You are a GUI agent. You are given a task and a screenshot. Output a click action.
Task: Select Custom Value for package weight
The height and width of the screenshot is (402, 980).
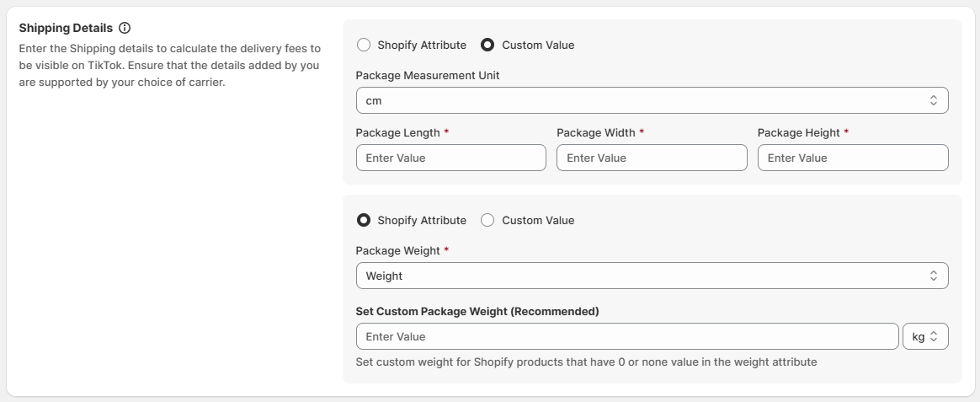(x=487, y=220)
